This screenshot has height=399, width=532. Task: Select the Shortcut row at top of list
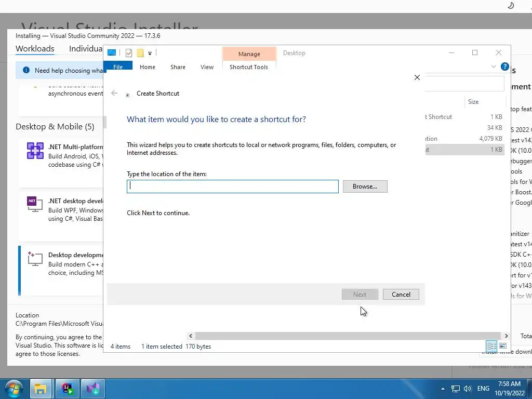(x=464, y=117)
